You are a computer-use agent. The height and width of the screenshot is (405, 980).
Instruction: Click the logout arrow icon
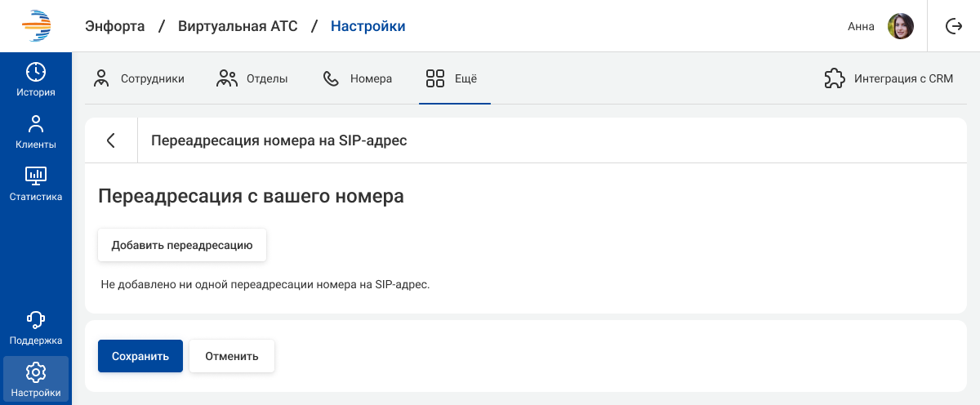[x=953, y=26]
